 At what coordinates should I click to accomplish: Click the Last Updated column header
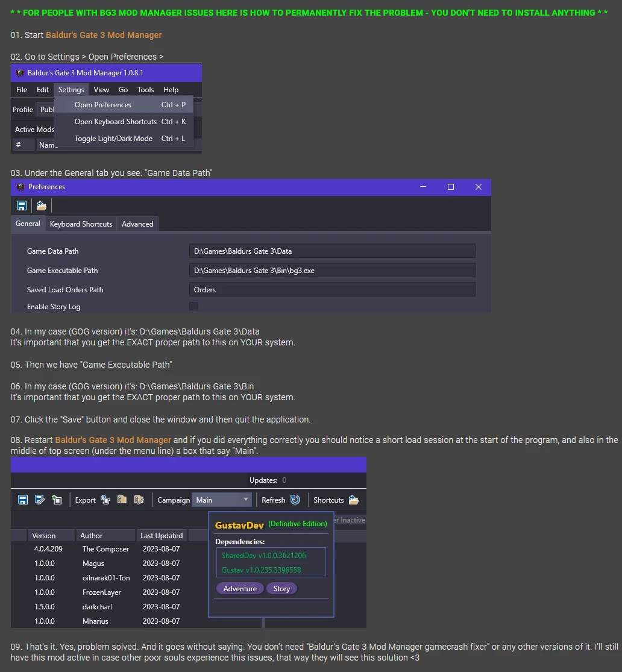[x=162, y=536]
